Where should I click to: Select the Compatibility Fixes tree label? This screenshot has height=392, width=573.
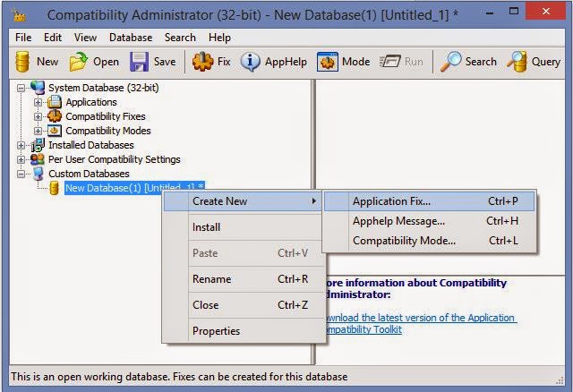click(x=106, y=116)
